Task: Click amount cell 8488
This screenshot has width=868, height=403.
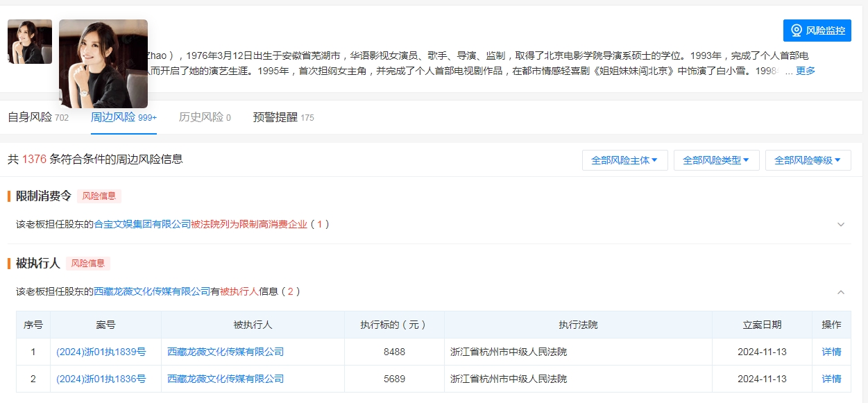Action: (x=394, y=352)
